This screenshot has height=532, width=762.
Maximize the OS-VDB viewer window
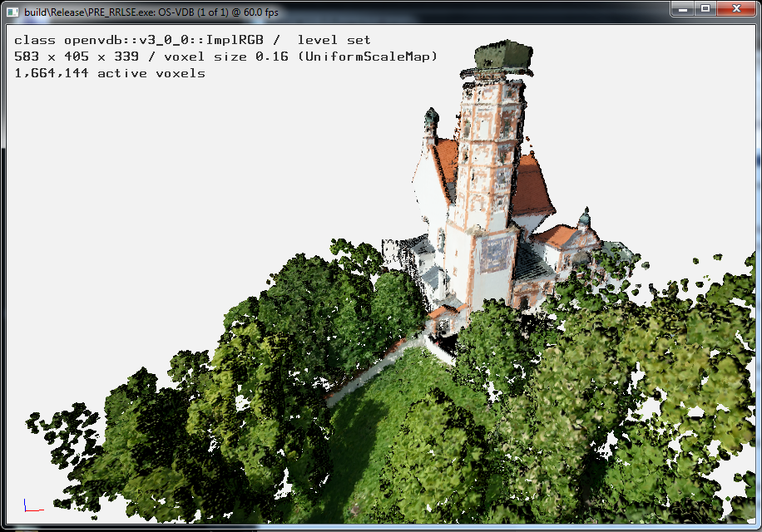pyautogui.click(x=705, y=9)
